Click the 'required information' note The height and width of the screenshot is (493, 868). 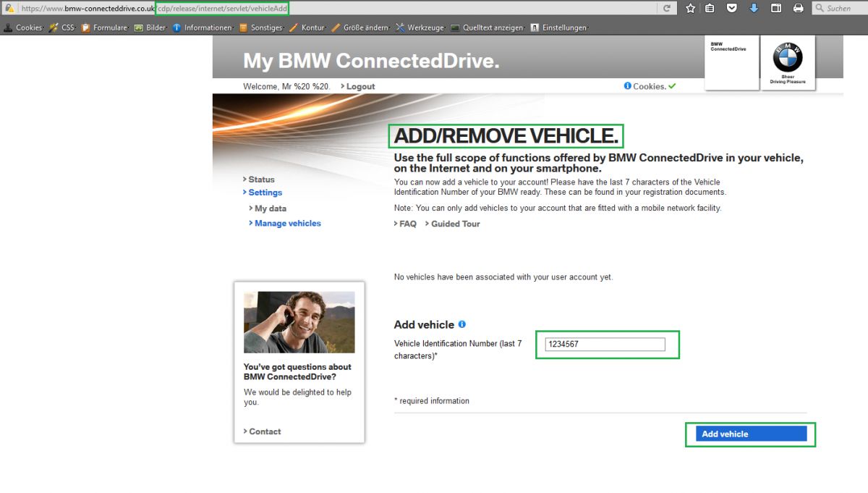(x=432, y=401)
